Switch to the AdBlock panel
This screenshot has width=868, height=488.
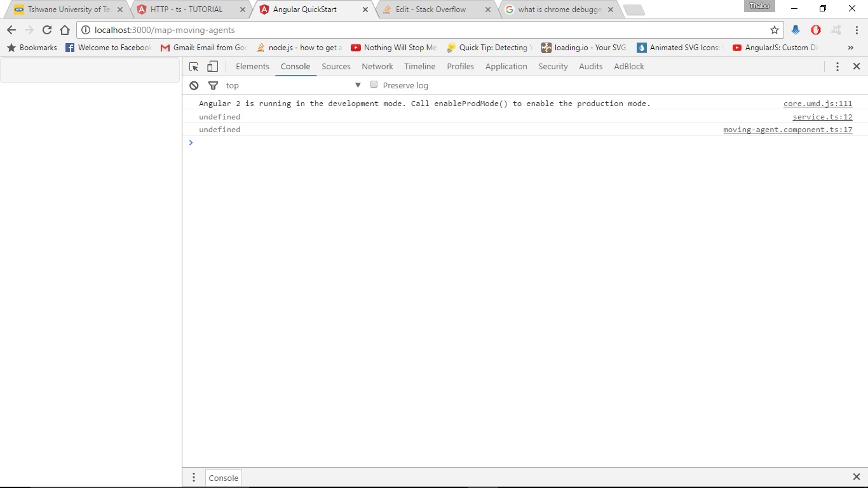coord(629,67)
